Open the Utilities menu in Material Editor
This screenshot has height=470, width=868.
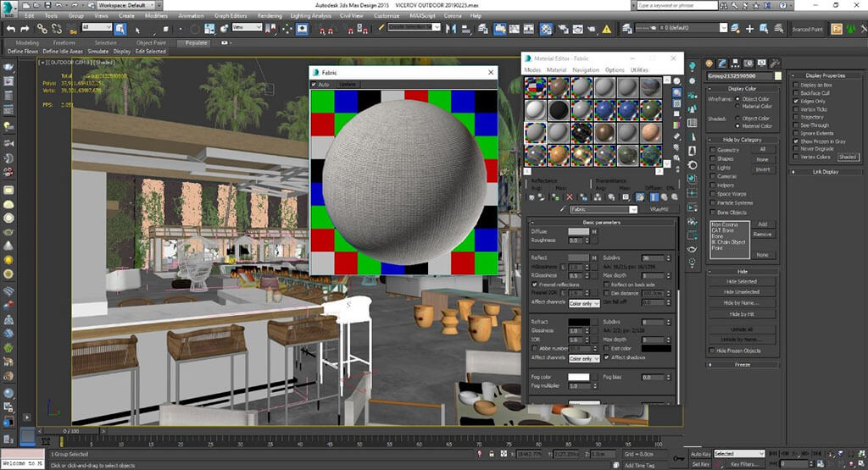[639, 69]
